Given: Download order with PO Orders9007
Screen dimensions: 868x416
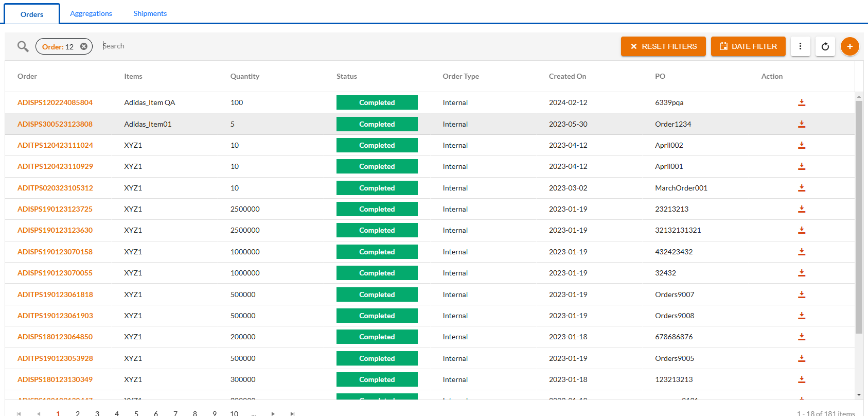Looking at the screenshot, I should (801, 294).
